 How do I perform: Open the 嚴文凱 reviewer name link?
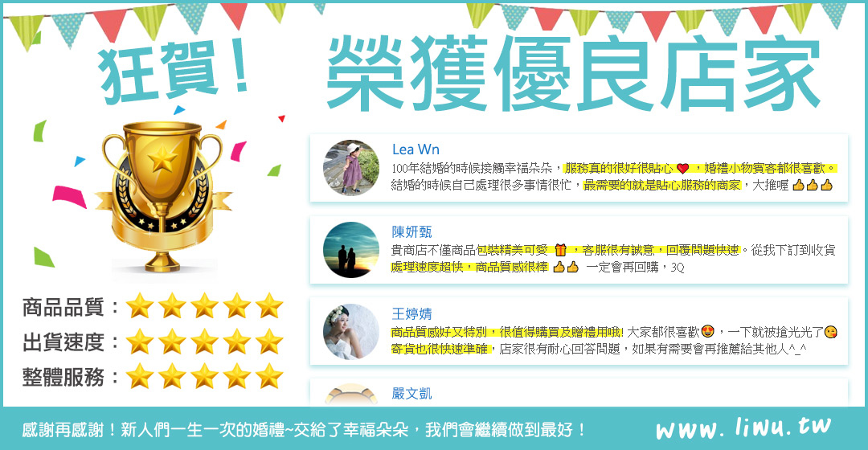(411, 394)
